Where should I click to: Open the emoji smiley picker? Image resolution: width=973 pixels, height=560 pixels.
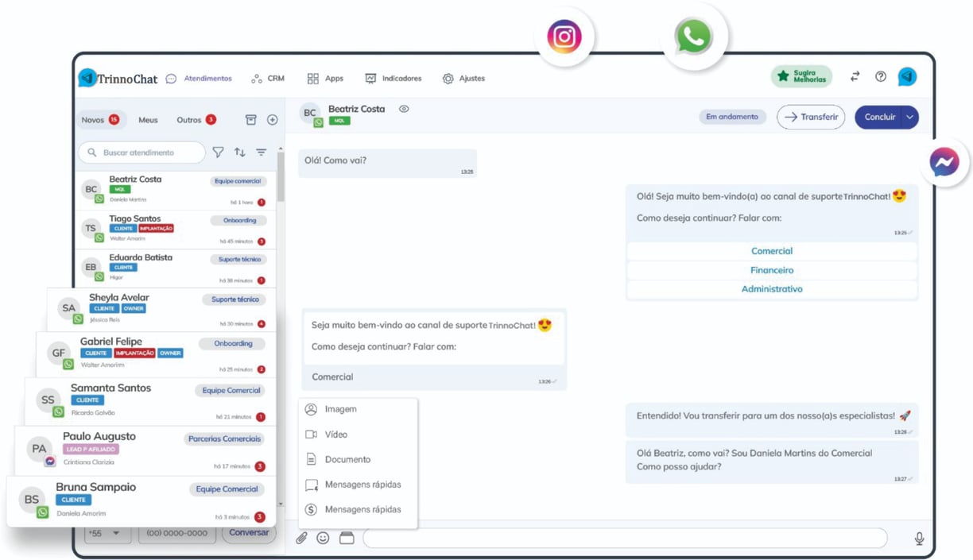tap(323, 538)
